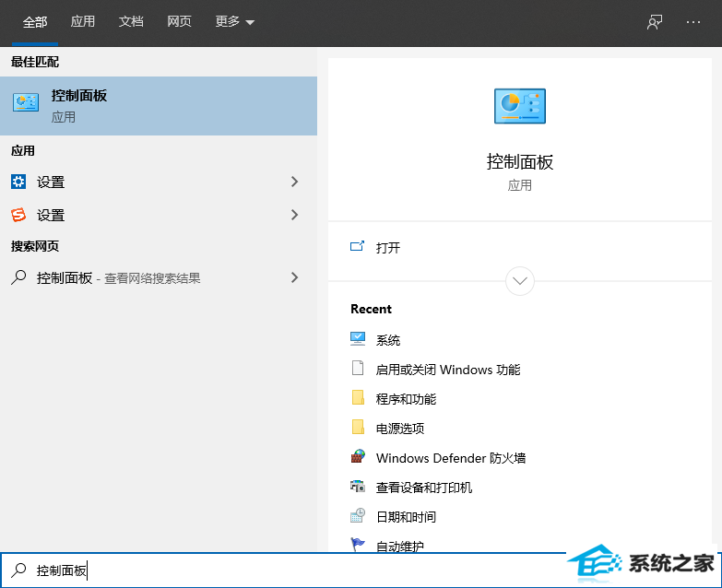
Task: Click the blue gear Settings icon
Action: pos(18,182)
